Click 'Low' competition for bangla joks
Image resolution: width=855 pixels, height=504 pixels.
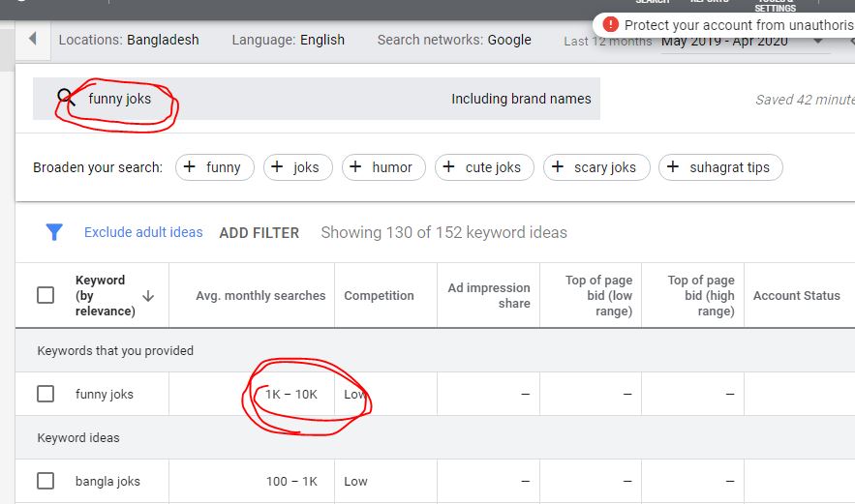[355, 481]
